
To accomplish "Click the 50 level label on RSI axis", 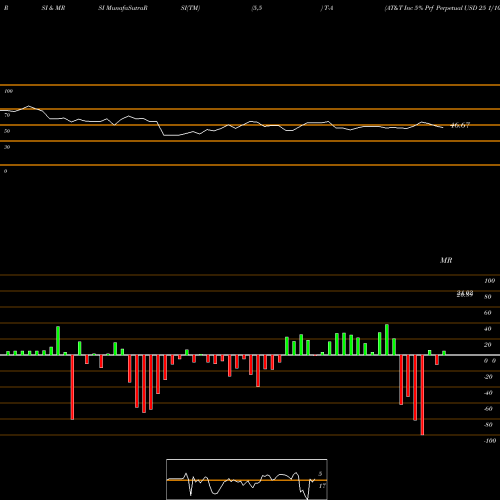I will tap(7, 131).
